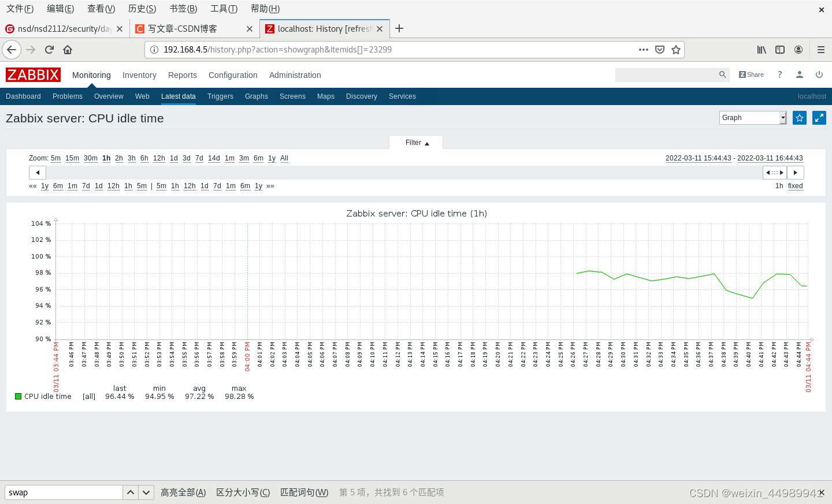Go to the browser home page
The image size is (832, 504).
pyautogui.click(x=68, y=50)
